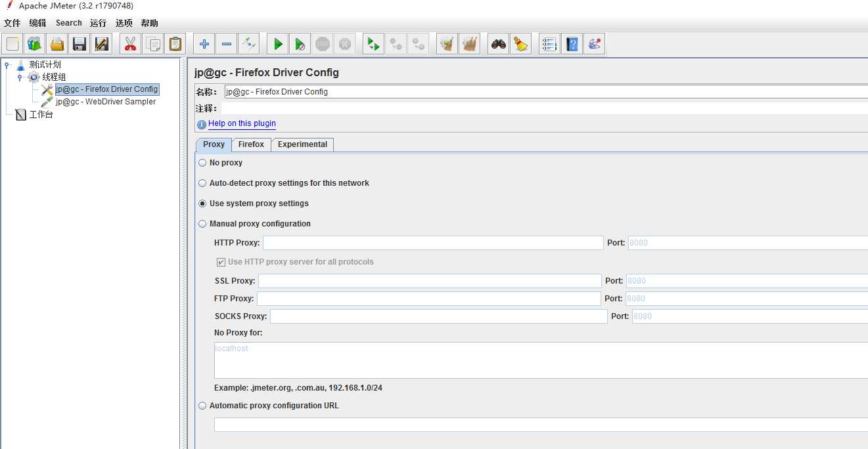Open the Function Helper dialog icon
This screenshot has width=868, height=449.
(x=549, y=44)
